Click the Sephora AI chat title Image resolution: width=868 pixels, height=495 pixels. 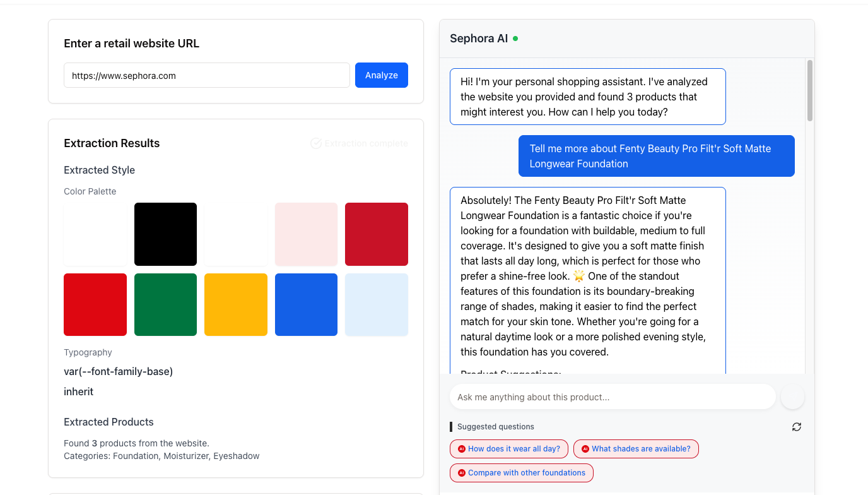[479, 39]
